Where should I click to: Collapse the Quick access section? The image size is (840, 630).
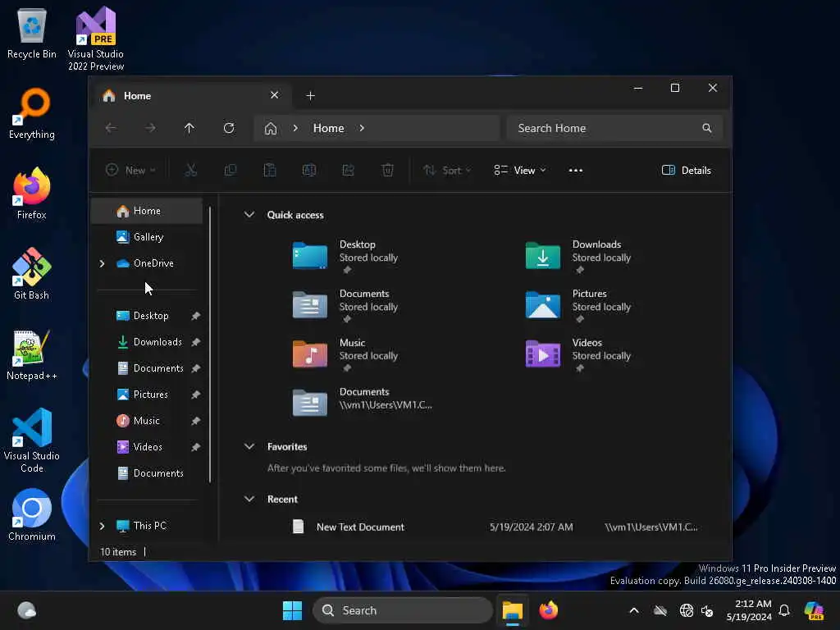click(249, 215)
